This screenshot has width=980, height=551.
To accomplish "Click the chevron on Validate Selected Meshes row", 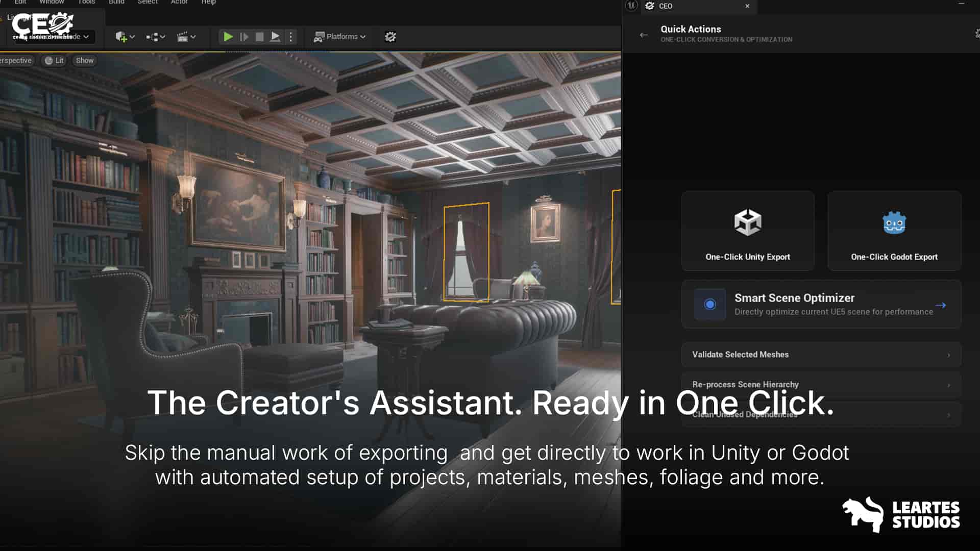I will tap(949, 355).
